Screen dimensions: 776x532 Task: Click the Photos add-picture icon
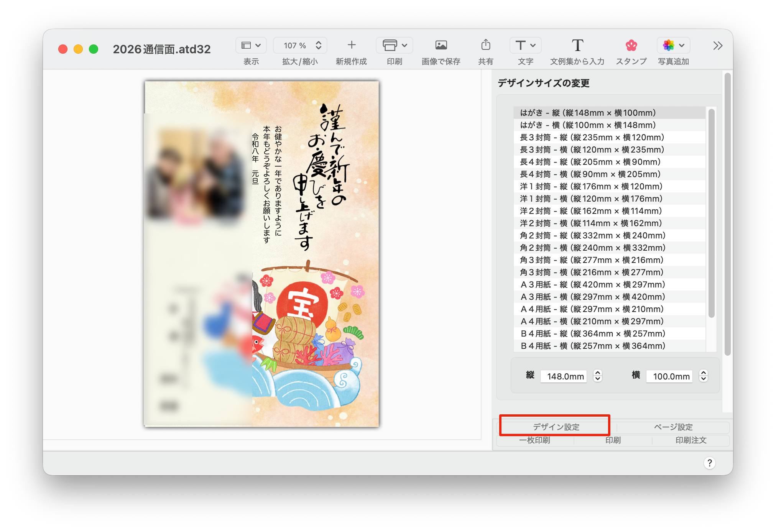[669, 45]
